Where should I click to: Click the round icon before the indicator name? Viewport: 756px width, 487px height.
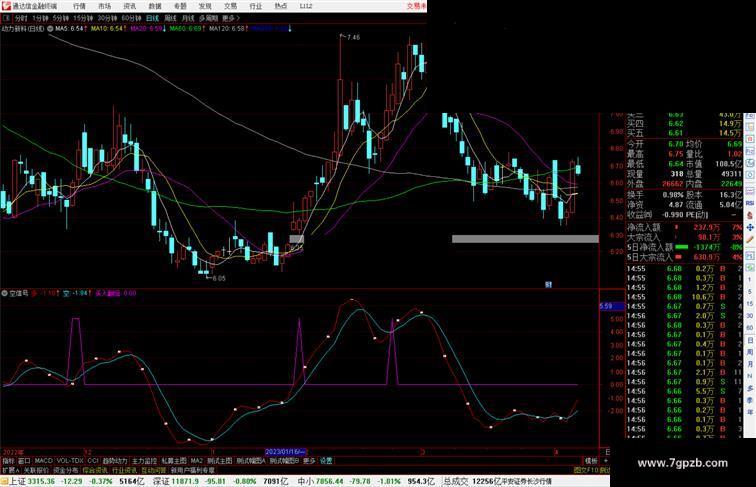[x=4, y=293]
